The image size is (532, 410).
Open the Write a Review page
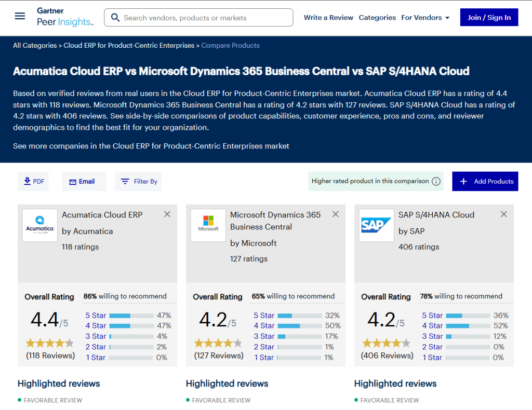(x=328, y=18)
